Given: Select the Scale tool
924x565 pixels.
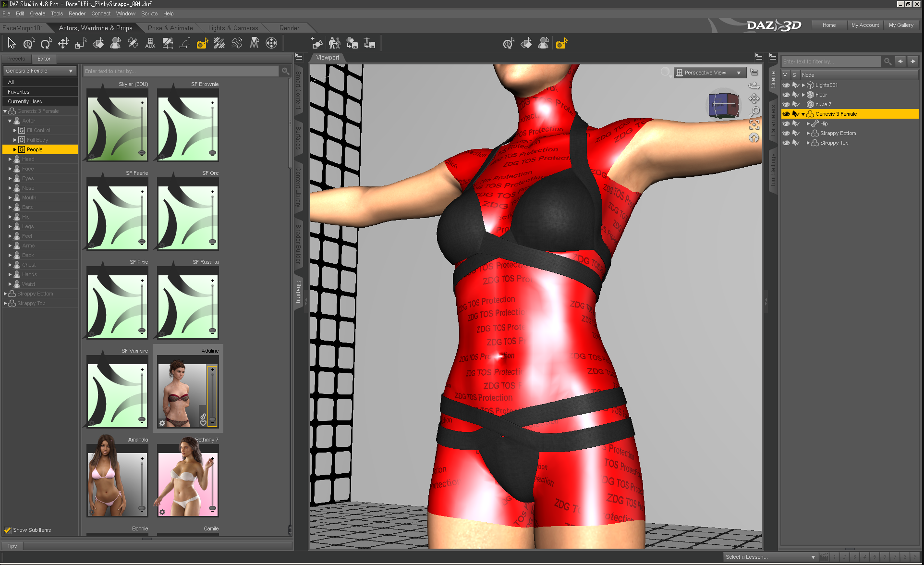Looking at the screenshot, I should click(x=81, y=44).
